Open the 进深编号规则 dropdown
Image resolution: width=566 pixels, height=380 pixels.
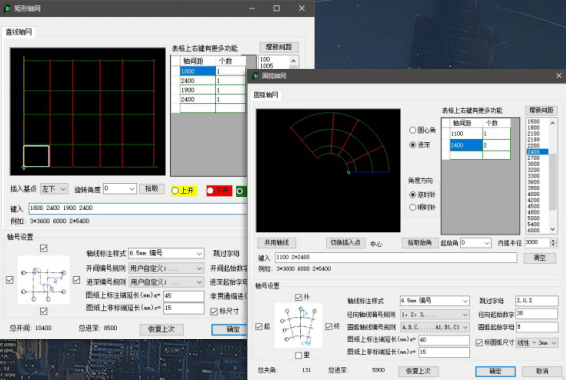pos(166,282)
